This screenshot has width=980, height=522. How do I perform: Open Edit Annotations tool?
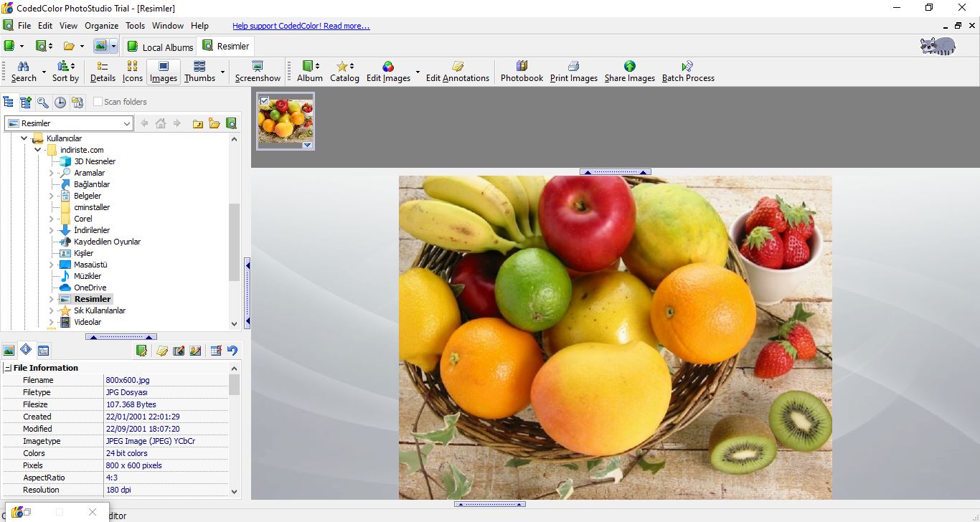[x=458, y=72]
